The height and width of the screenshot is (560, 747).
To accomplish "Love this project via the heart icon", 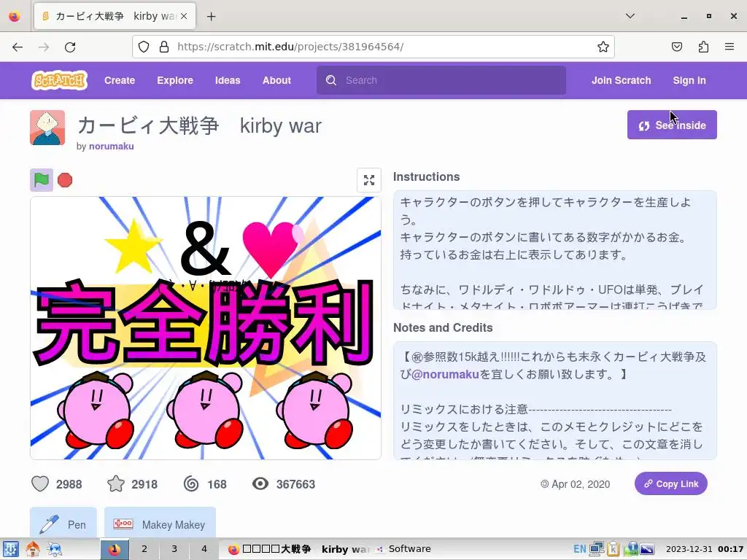I will point(40,484).
